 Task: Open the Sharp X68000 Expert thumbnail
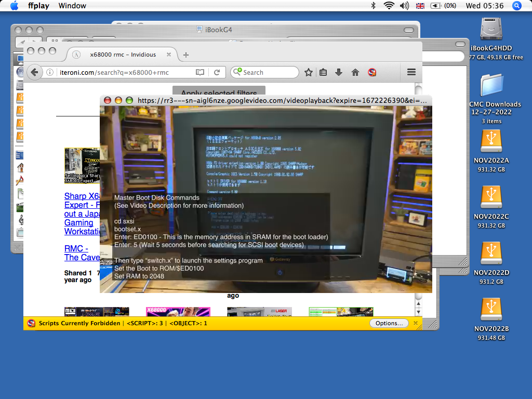(x=82, y=166)
